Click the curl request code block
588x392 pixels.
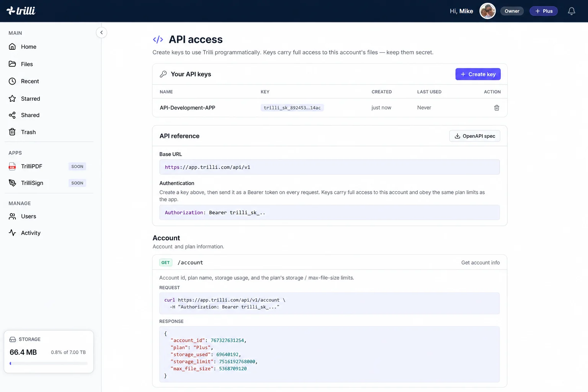(x=330, y=304)
